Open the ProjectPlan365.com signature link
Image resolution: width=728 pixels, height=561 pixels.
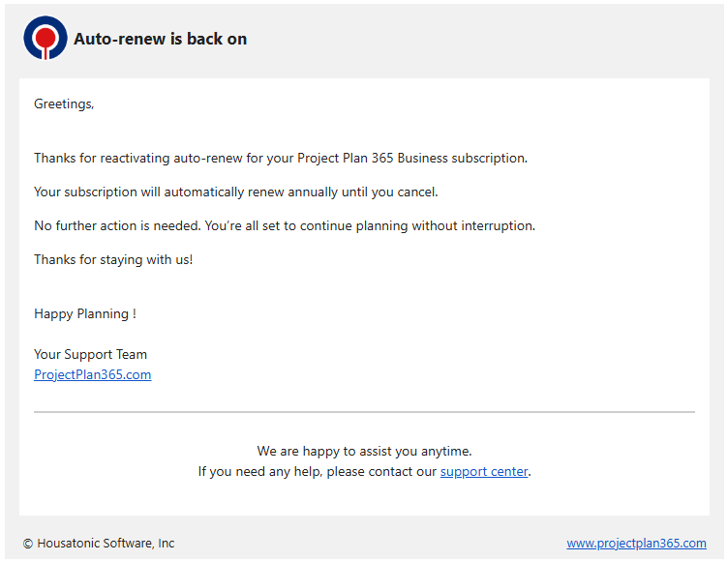click(92, 374)
